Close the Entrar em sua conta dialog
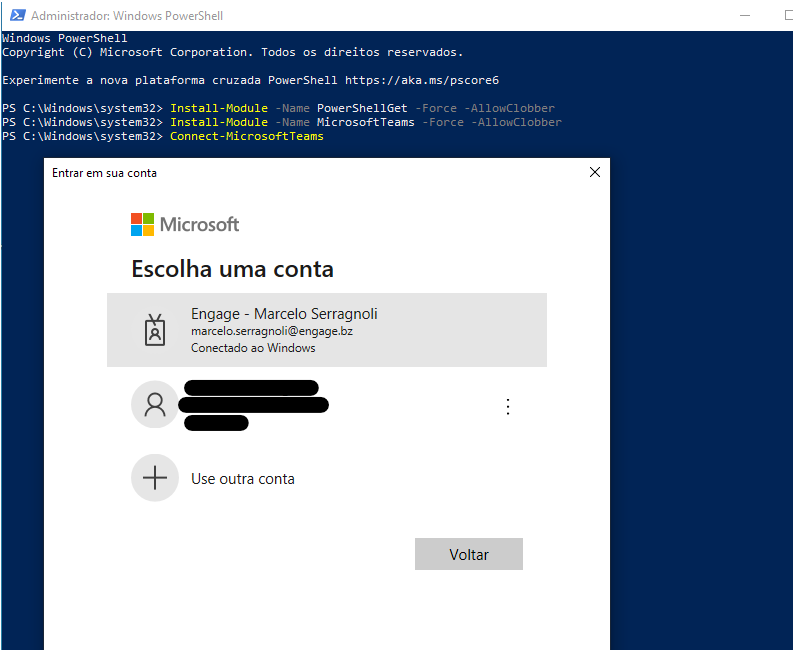Viewport: 795px width, 657px height. (595, 172)
